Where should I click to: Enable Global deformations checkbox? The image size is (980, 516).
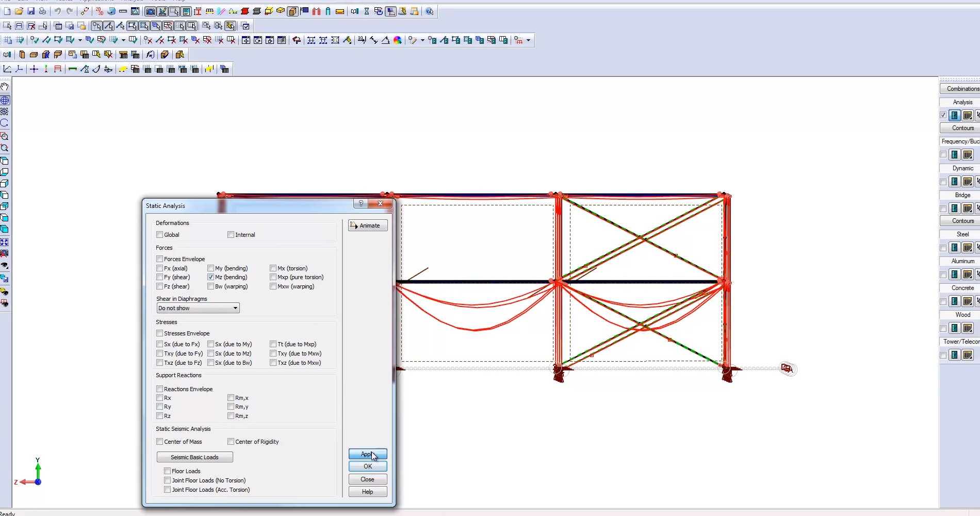point(160,235)
